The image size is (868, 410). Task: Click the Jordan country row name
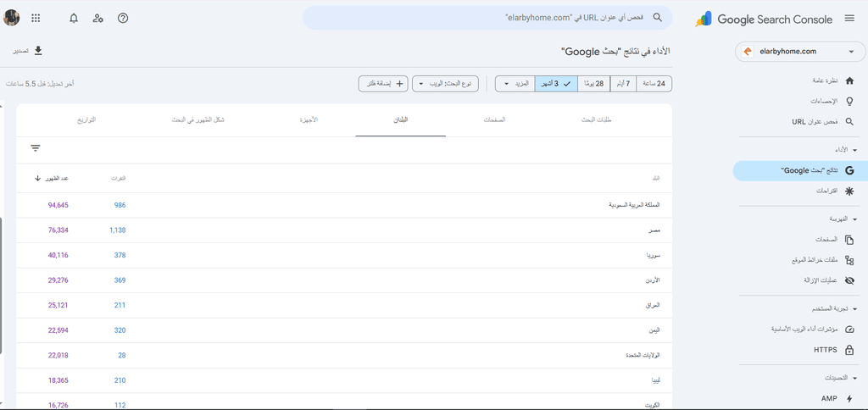coord(654,280)
